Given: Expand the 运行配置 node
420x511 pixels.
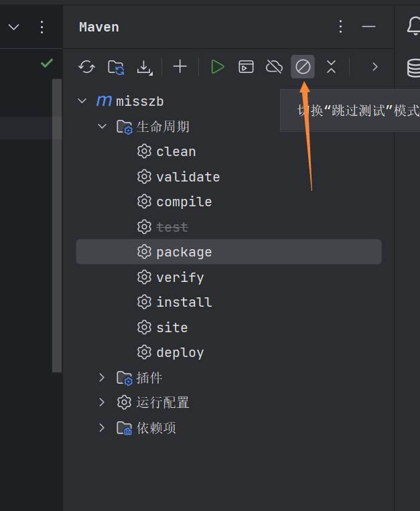Looking at the screenshot, I should (102, 403).
